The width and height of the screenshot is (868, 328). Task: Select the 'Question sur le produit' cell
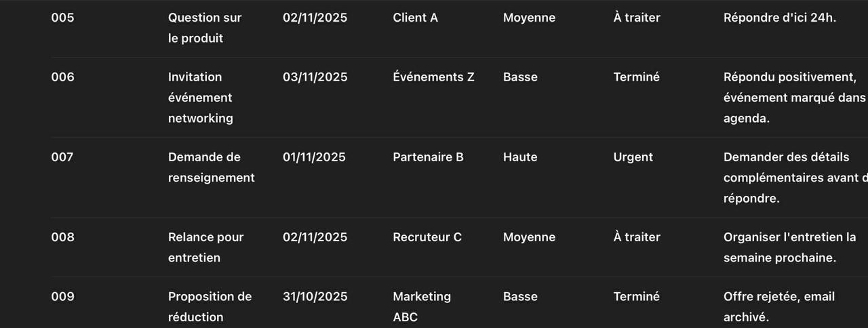[x=204, y=28]
